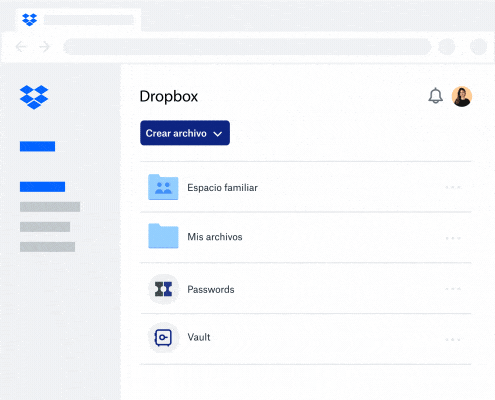This screenshot has width=495, height=400.
Task: Open more options for Passwords
Action: pyautogui.click(x=453, y=289)
